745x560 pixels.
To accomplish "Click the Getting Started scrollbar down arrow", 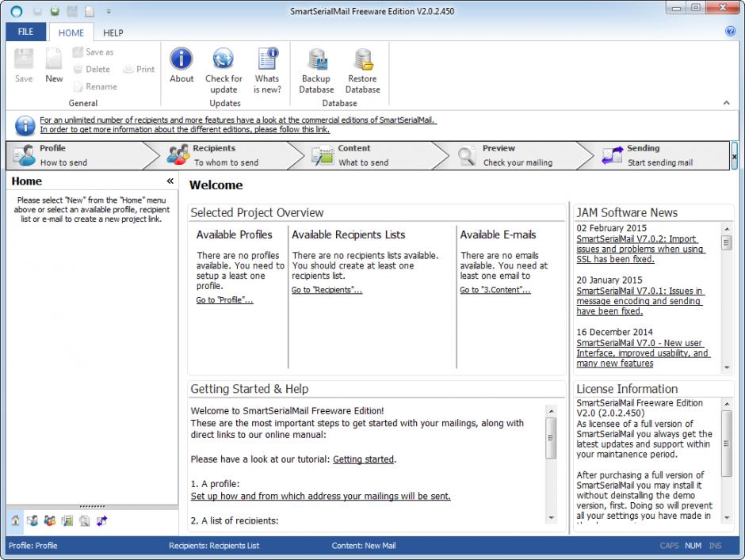I will click(551, 517).
